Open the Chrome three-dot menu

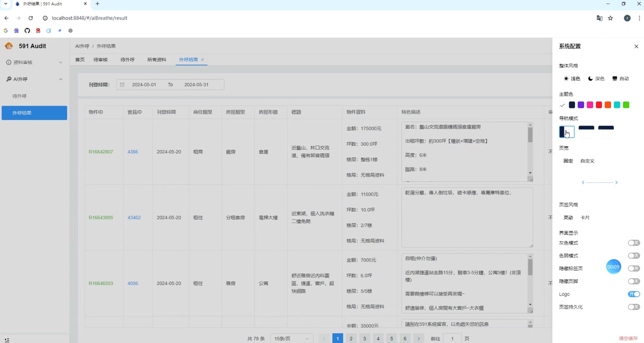point(639,18)
